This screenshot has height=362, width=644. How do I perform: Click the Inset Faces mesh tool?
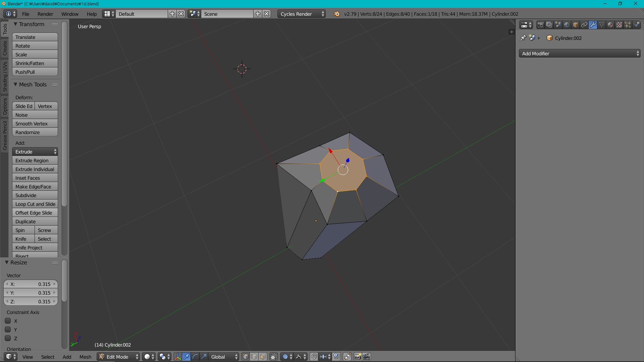(35, 178)
